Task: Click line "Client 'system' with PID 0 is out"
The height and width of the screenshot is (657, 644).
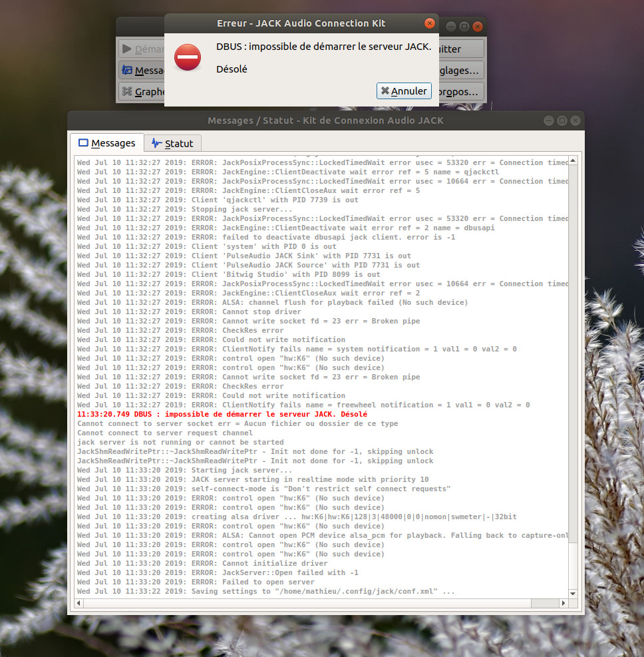Action: (207, 246)
